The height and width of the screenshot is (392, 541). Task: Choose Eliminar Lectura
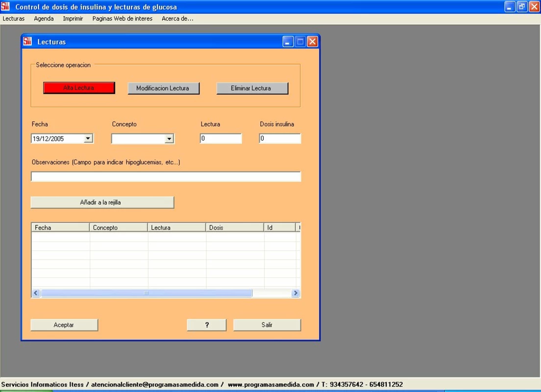pos(252,88)
